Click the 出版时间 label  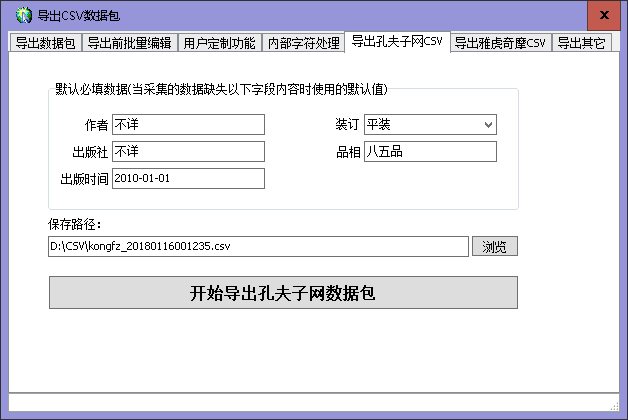pyautogui.click(x=84, y=179)
